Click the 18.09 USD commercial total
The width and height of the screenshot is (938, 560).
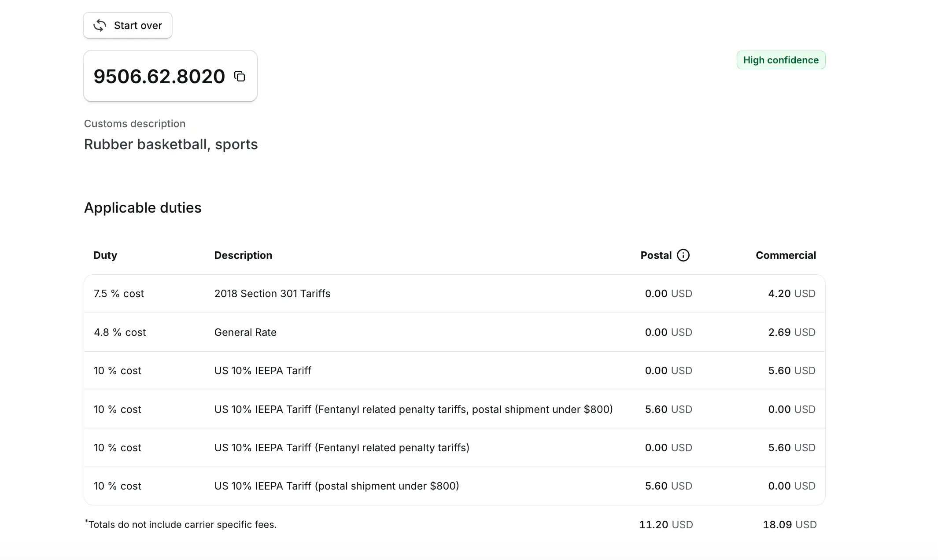(x=790, y=525)
